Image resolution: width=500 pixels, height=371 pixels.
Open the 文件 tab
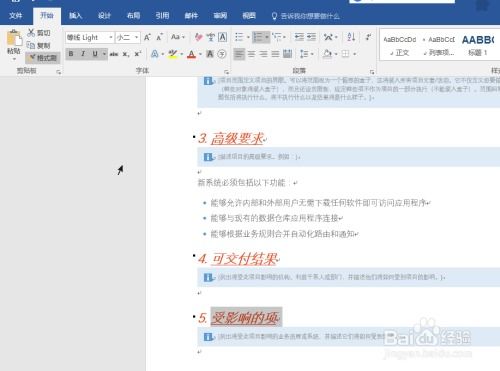coord(16,16)
